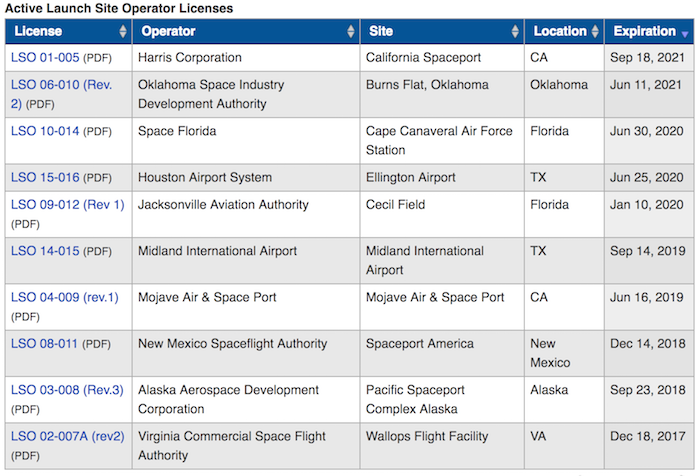700x476 pixels.
Task: Sort by Location using its arrow icon
Action: (x=595, y=31)
